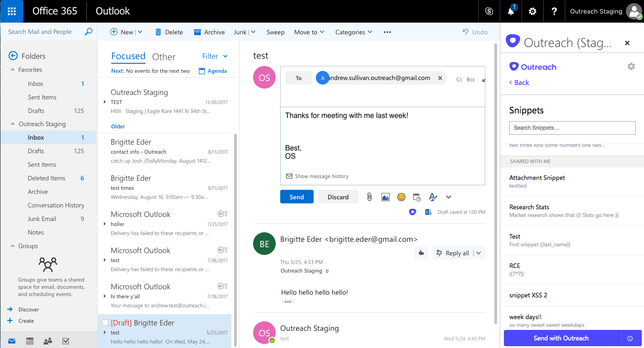The width and height of the screenshot is (644, 348).
Task: Switch to People view in bottom bar
Action: tap(47, 341)
